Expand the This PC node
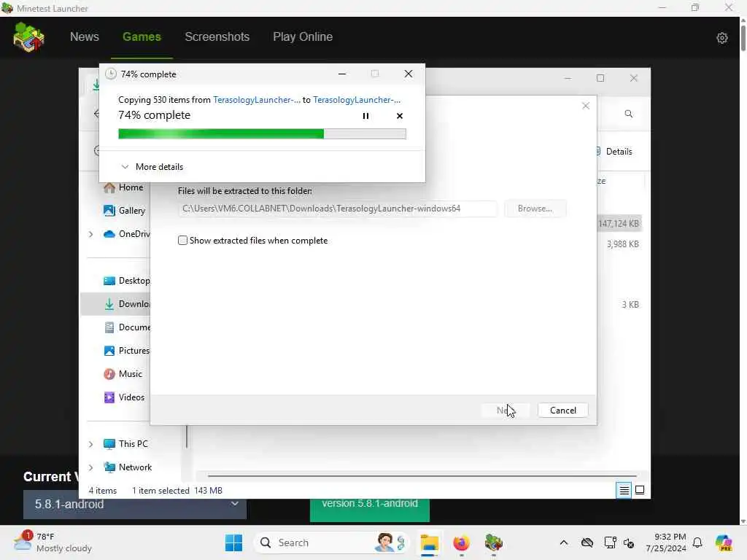 [x=90, y=444]
